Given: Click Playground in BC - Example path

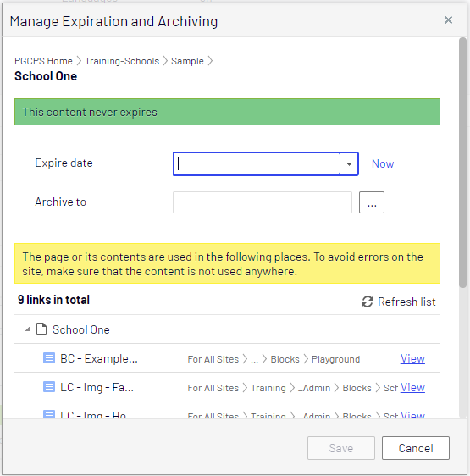Looking at the screenshot, I should click(336, 359).
